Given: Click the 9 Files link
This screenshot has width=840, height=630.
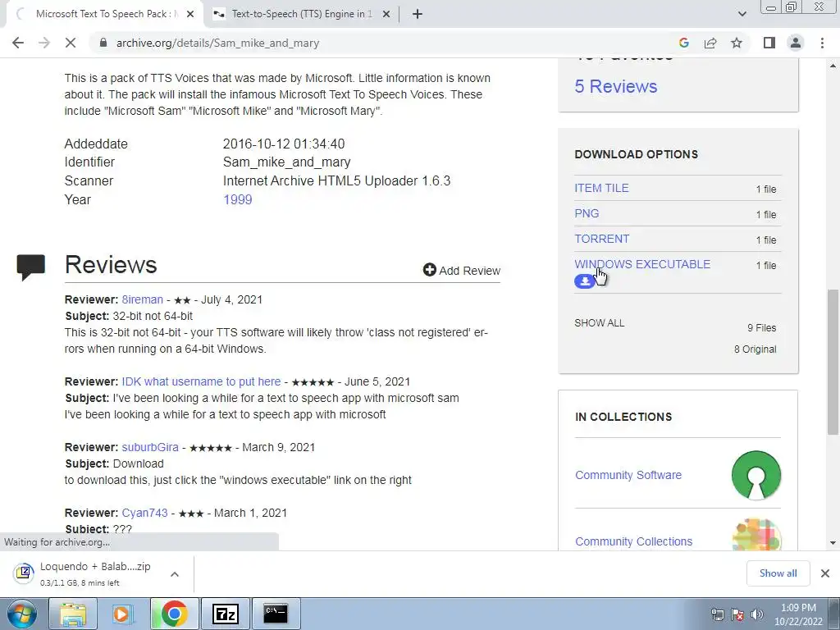Looking at the screenshot, I should pos(761,328).
